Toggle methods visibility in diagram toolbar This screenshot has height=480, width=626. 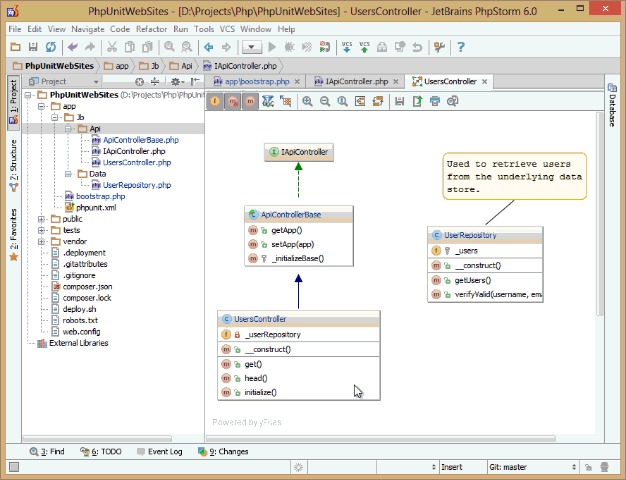[x=250, y=101]
